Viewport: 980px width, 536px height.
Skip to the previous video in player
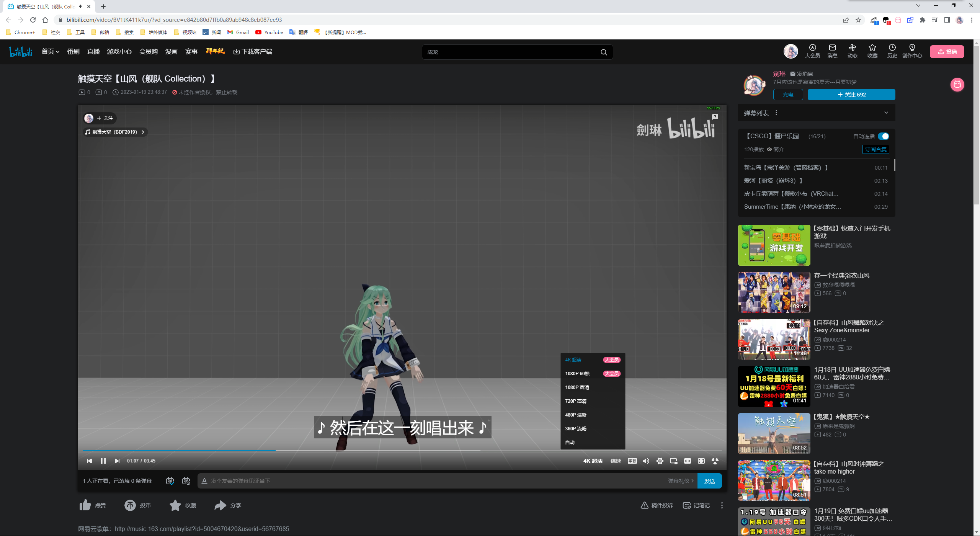point(89,461)
